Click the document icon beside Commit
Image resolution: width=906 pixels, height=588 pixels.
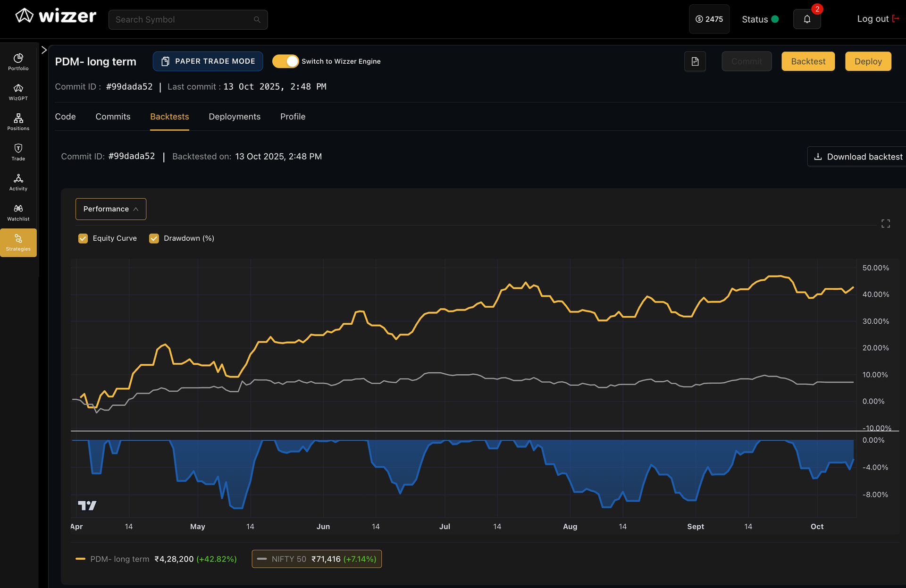point(695,61)
